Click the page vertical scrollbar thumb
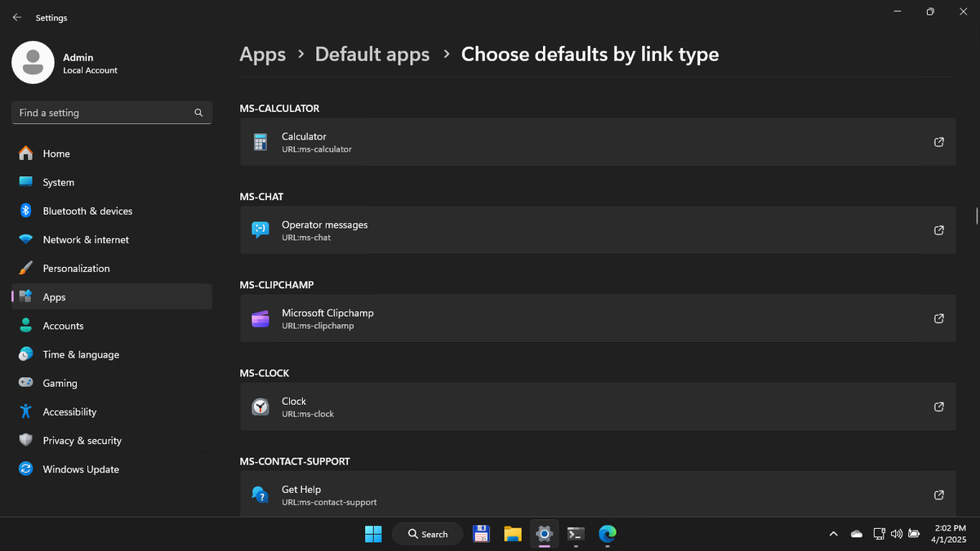 point(977,216)
